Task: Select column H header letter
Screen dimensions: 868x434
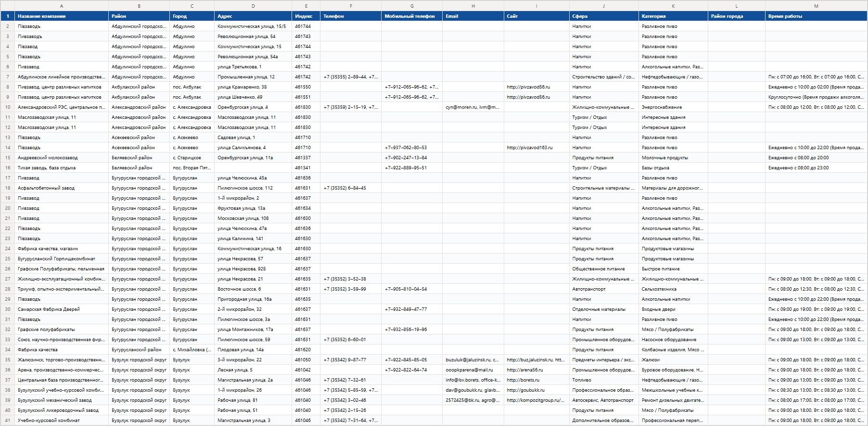Action: pyautogui.click(x=473, y=6)
